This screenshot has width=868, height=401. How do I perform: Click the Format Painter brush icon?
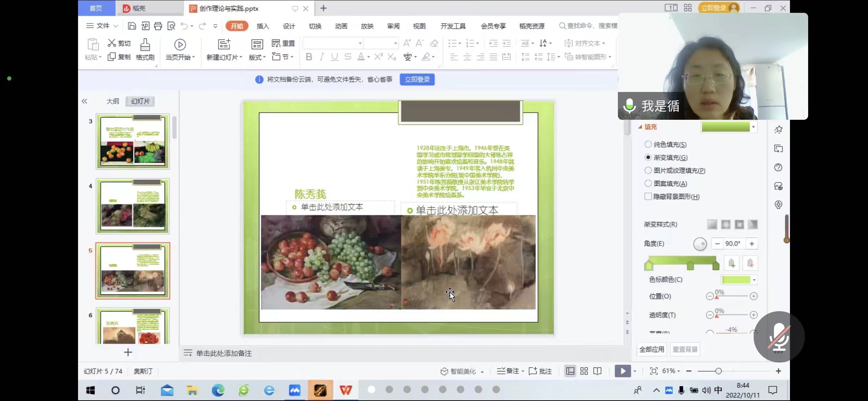(x=145, y=45)
